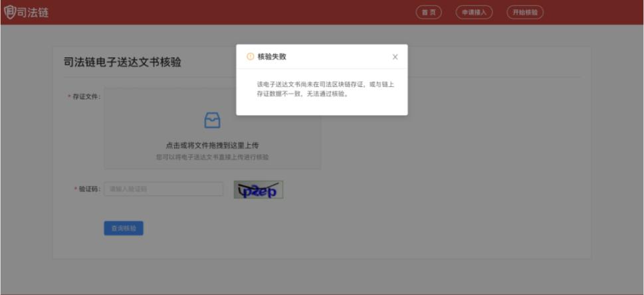Click the 核验失败 dialog title

(272, 57)
